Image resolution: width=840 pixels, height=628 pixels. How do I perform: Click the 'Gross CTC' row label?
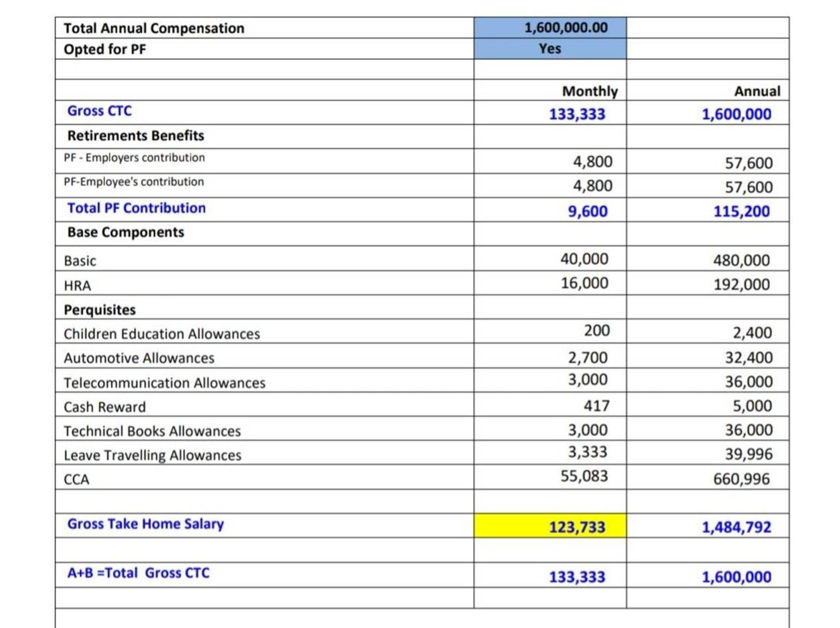[x=100, y=111]
